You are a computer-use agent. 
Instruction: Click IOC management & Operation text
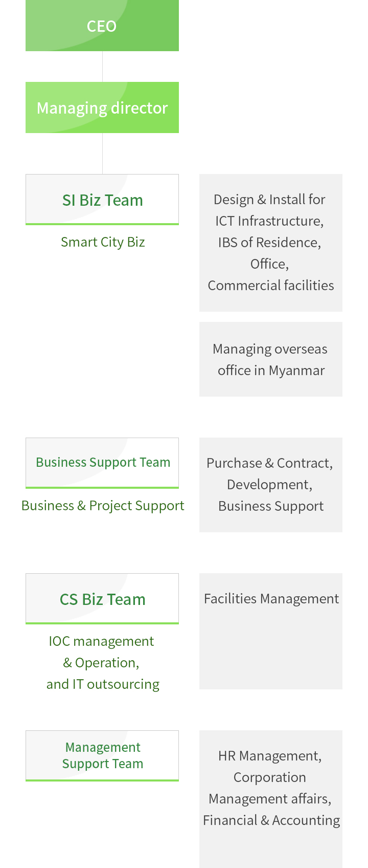point(101,652)
